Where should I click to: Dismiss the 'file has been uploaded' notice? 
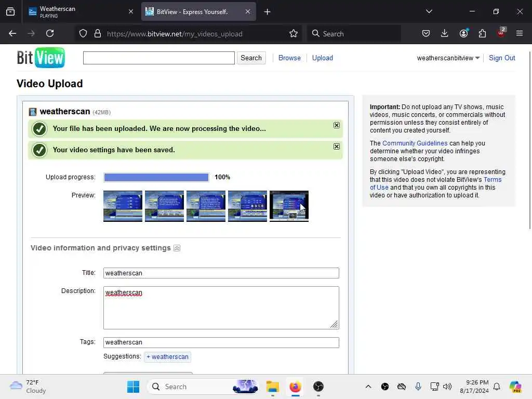pyautogui.click(x=336, y=125)
